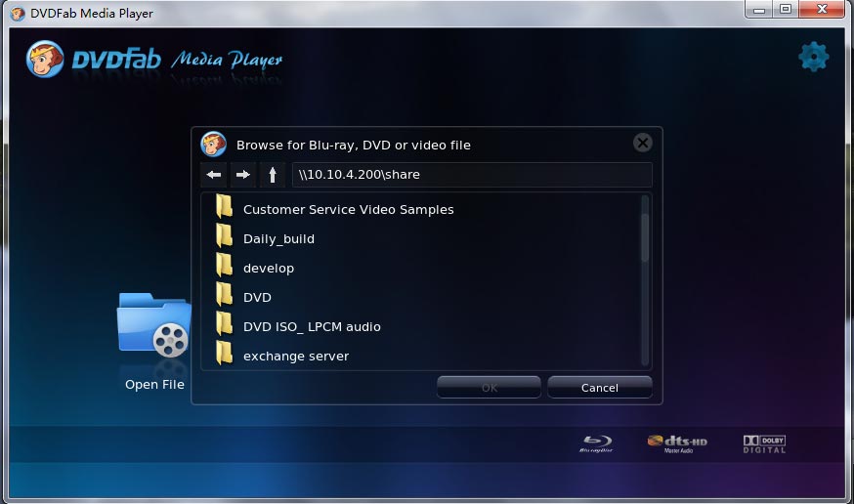Click the "DVD" folder name
Screen dimensions: 854x504
pyautogui.click(x=257, y=298)
